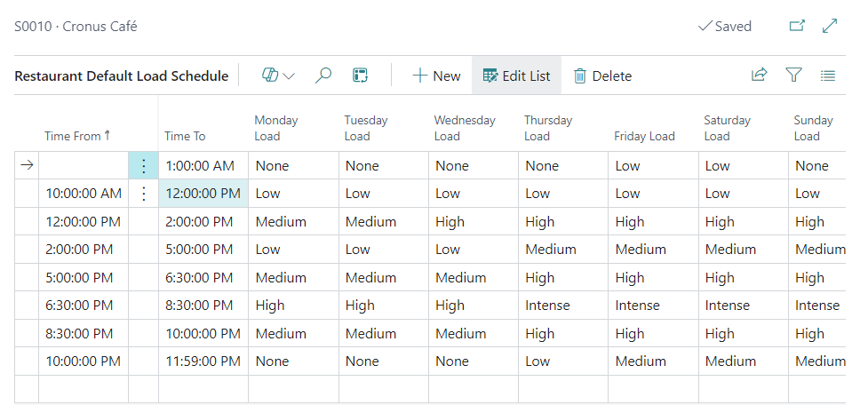The height and width of the screenshot is (405, 868).
Task: Open page in new window icon
Action: (797, 27)
